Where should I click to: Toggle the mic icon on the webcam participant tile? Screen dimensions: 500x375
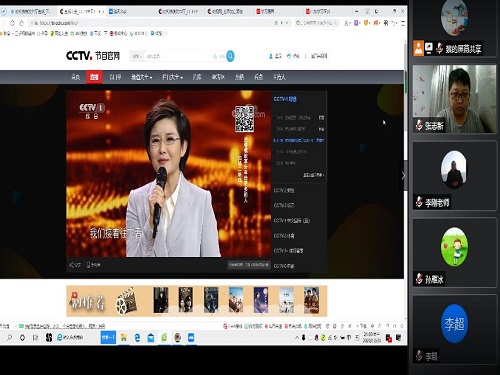(x=419, y=125)
